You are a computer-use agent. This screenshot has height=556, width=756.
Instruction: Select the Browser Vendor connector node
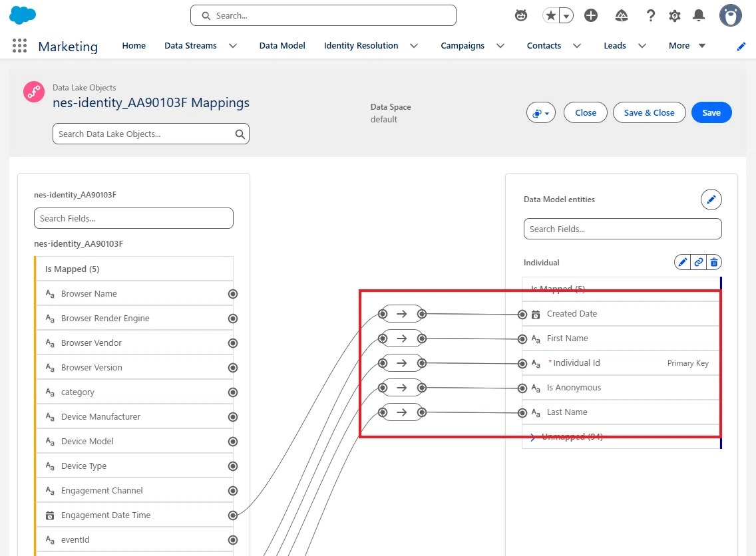[x=233, y=343]
